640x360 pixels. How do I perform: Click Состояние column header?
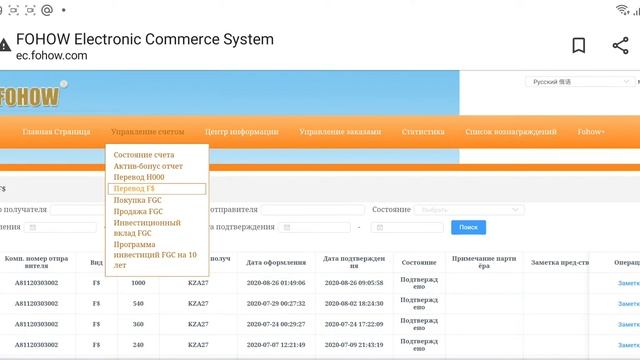click(x=419, y=262)
